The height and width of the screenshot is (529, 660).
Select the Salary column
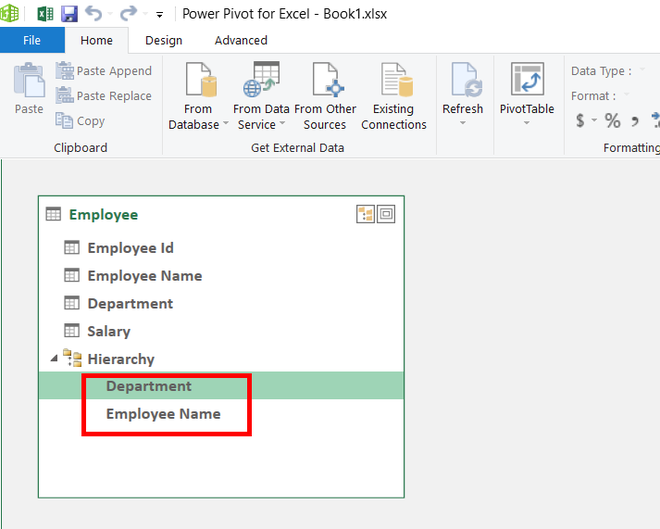point(109,331)
